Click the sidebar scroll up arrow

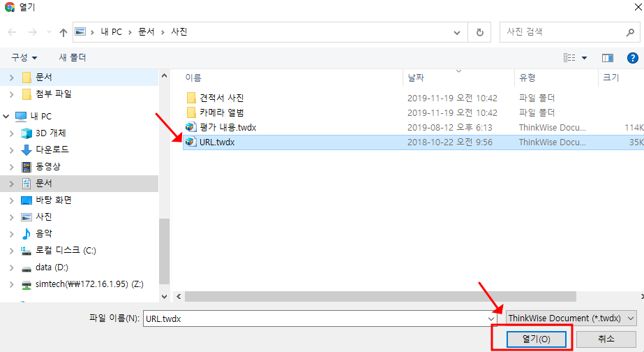click(x=164, y=75)
